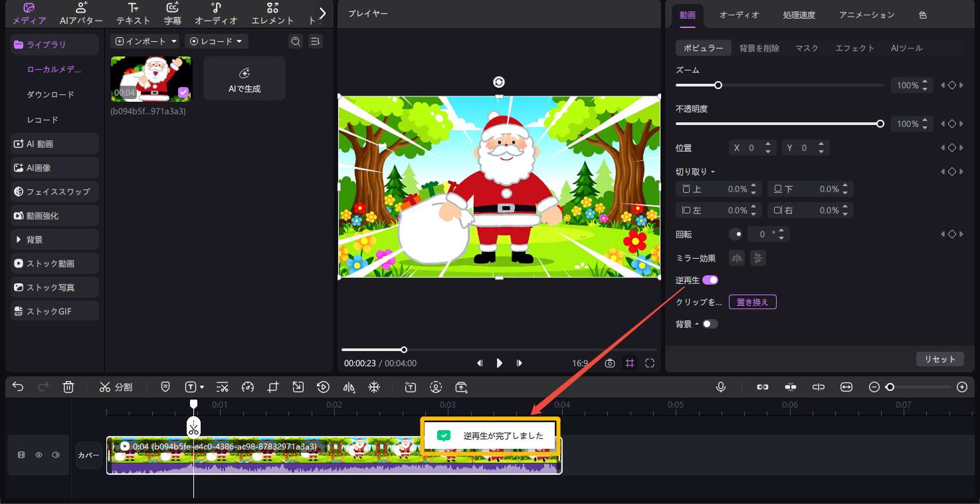980x504 pixels.
Task: Click the undo arrow in timeline toolbar
Action: click(18, 387)
